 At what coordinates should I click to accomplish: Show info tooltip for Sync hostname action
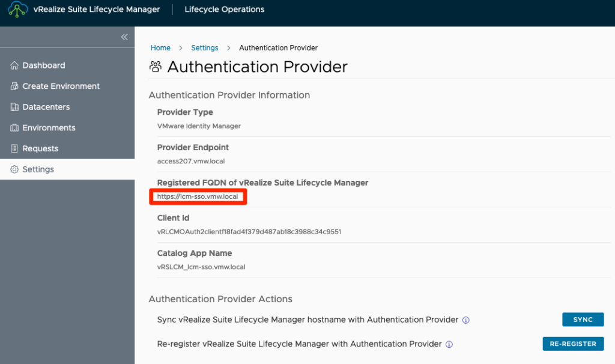click(x=466, y=320)
